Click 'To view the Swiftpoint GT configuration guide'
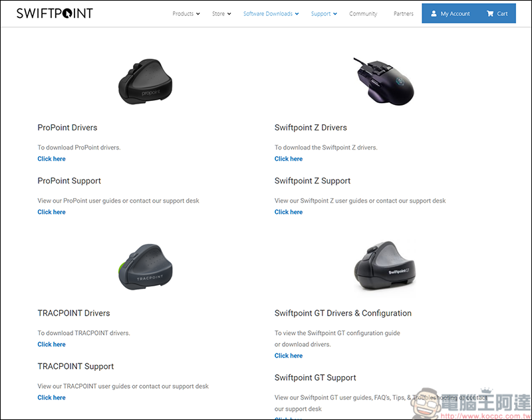The height and width of the screenshot is (420, 532). click(337, 333)
